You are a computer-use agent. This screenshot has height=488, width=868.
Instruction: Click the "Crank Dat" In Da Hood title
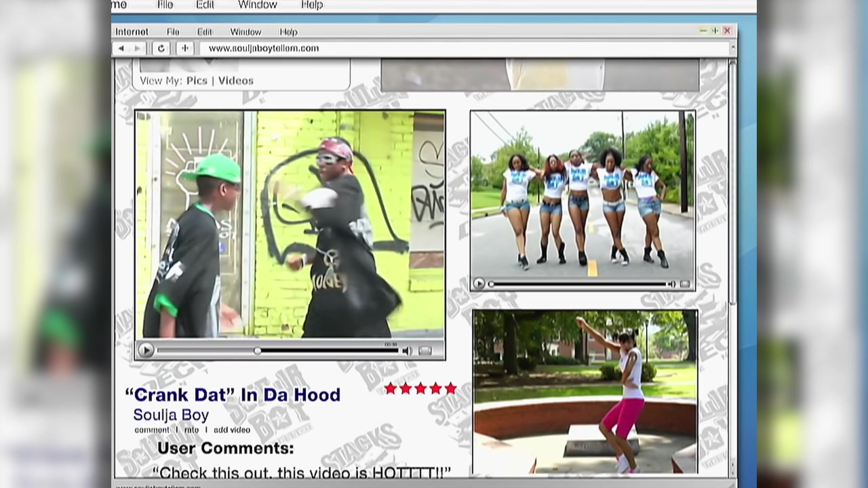(233, 394)
